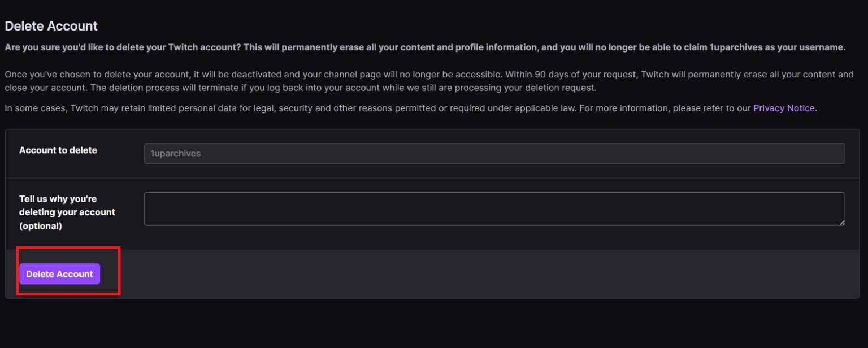
Task: Click the purple Delete Account button
Action: (x=59, y=273)
